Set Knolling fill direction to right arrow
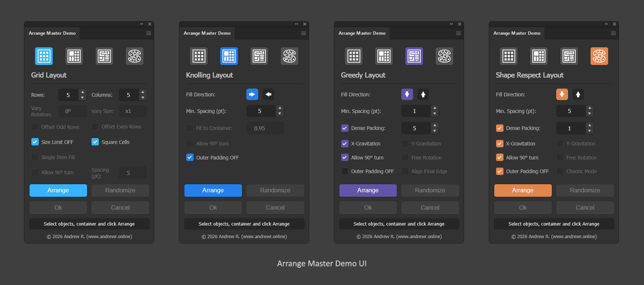Screen dimensions: 644x285 tap(252, 95)
